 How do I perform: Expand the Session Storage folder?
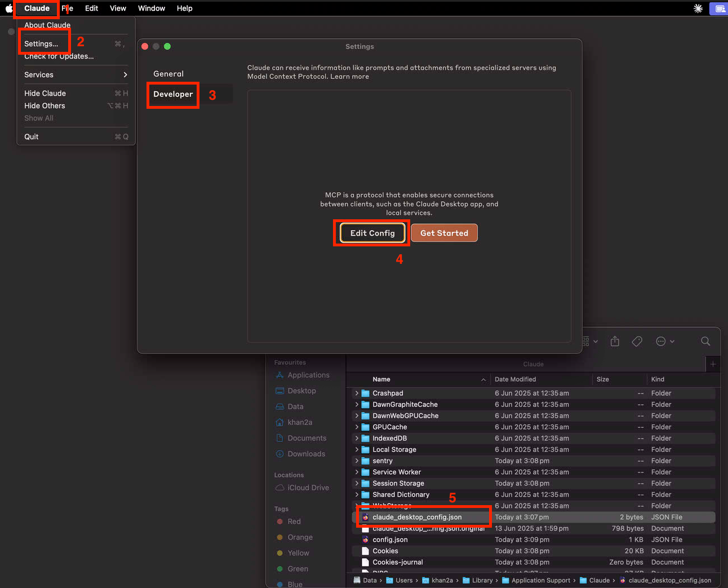click(357, 483)
